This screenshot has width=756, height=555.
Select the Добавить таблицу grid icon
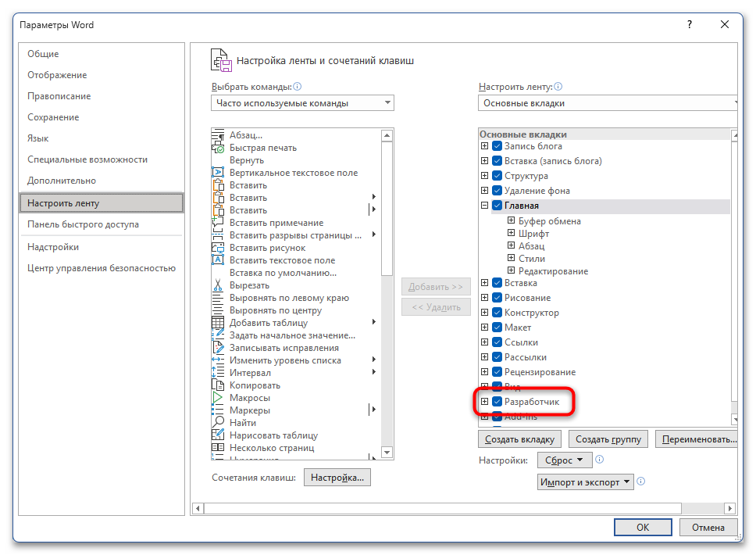pos(218,323)
